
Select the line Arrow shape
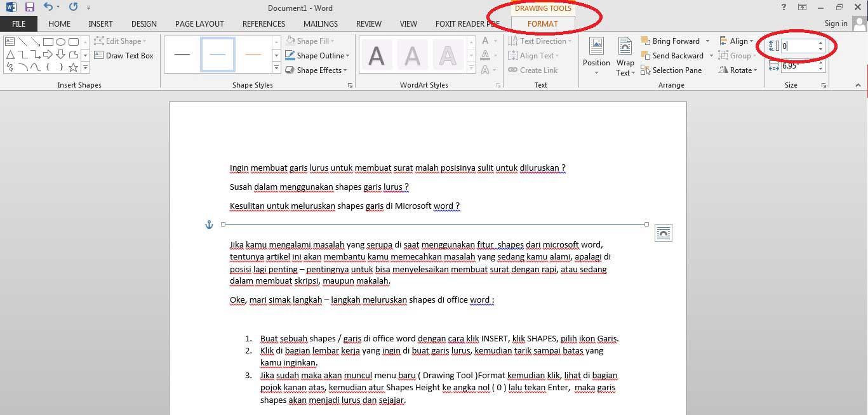point(35,42)
